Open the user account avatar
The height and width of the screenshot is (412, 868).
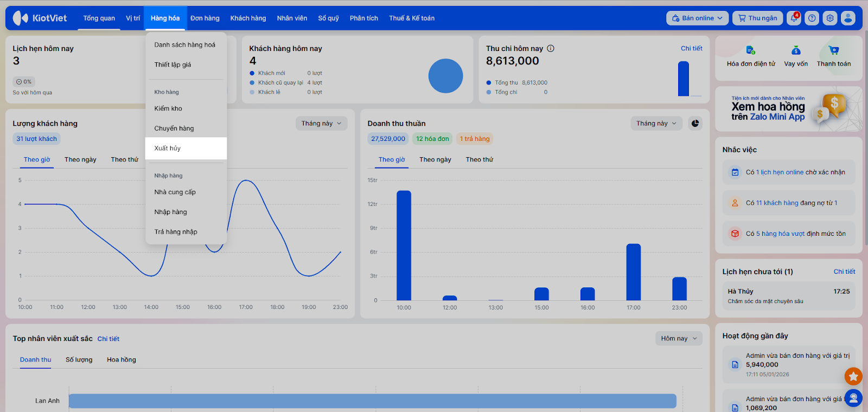[848, 18]
